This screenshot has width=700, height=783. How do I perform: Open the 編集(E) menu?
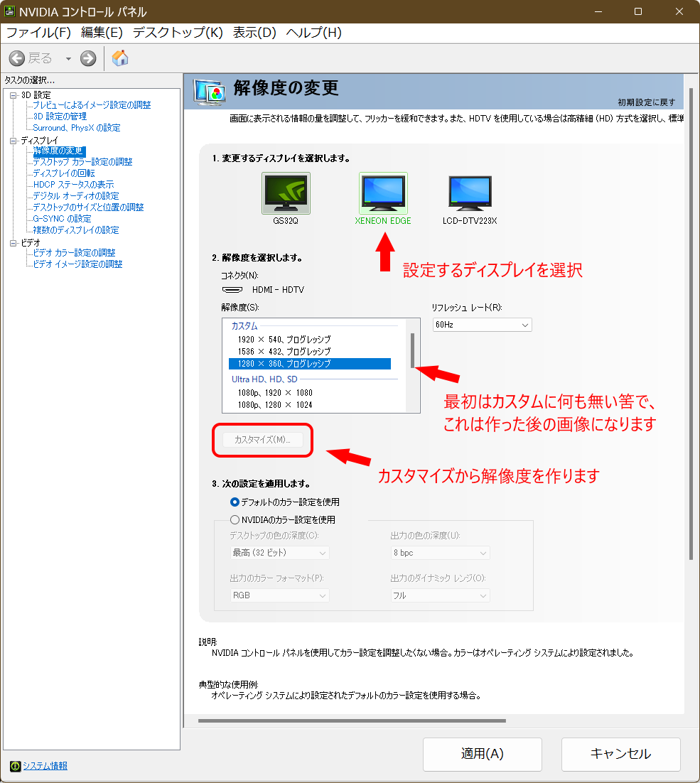click(102, 33)
